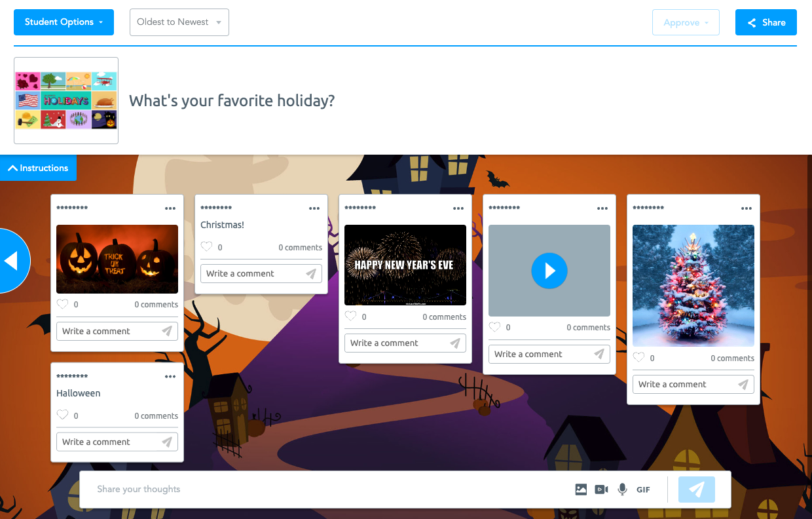Open three-dot menu on the video post

tap(602, 208)
